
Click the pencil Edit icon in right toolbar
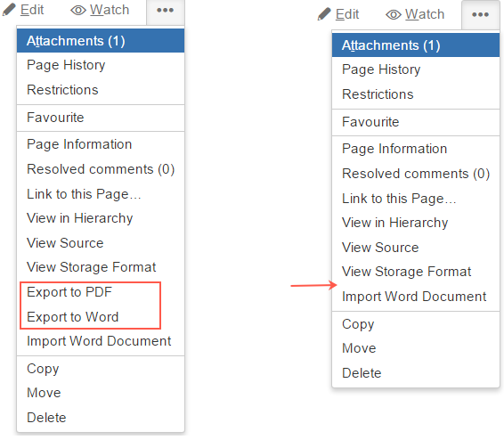324,14
